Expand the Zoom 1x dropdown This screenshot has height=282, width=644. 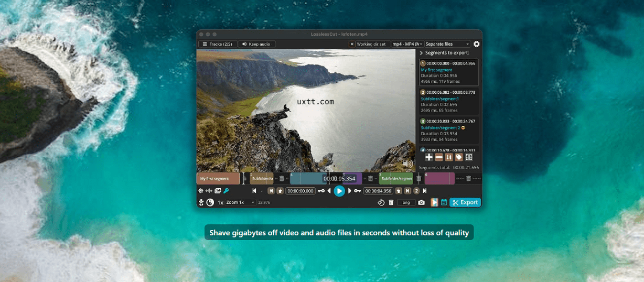click(240, 202)
